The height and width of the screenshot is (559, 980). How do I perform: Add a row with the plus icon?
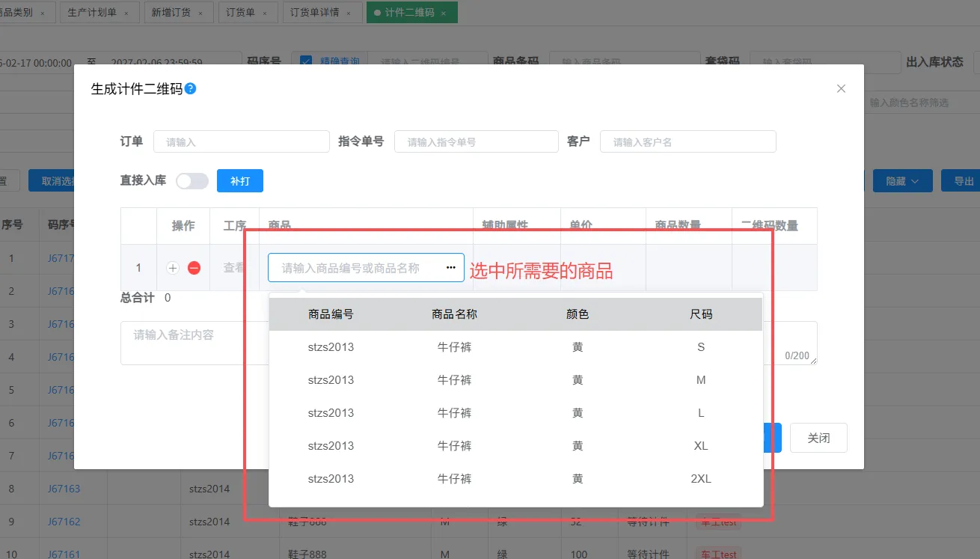[173, 268]
